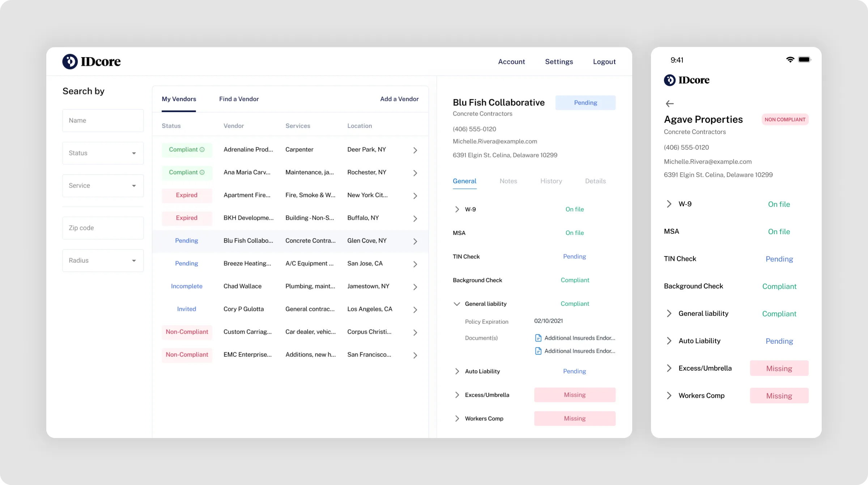Expand Auto Liability in the mobile view

point(669,341)
